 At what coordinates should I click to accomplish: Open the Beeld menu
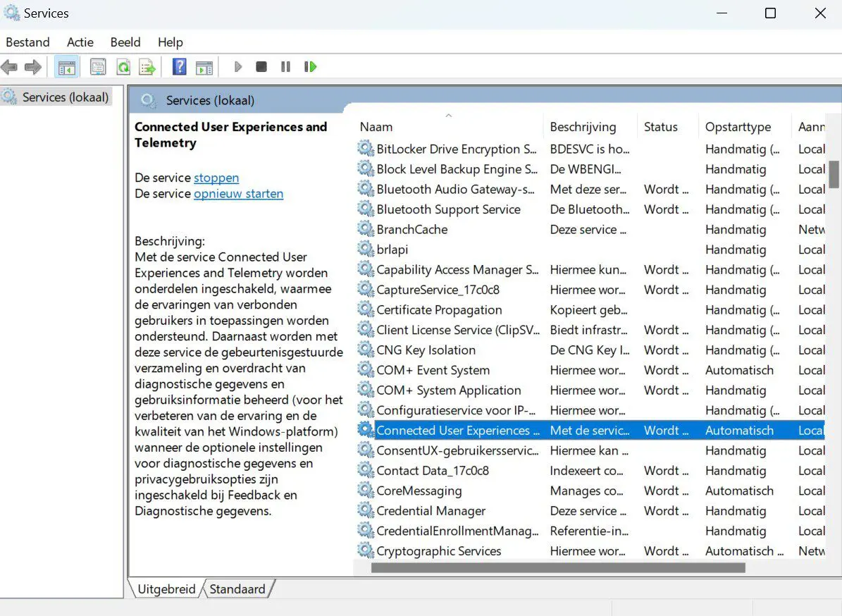click(125, 42)
